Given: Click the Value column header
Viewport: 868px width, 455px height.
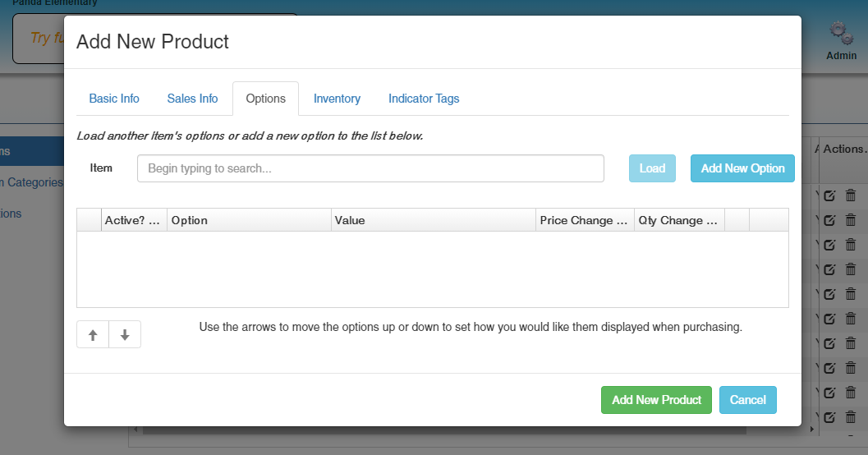Looking at the screenshot, I should click(x=433, y=220).
